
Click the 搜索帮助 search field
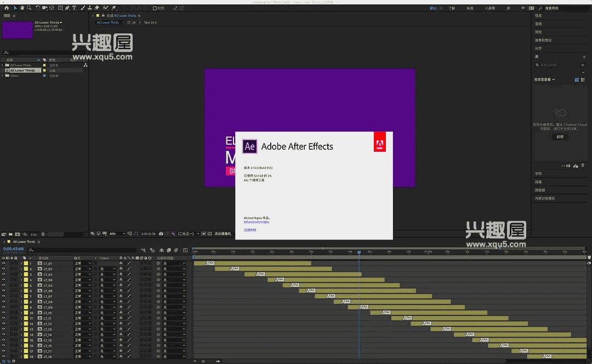(563, 8)
